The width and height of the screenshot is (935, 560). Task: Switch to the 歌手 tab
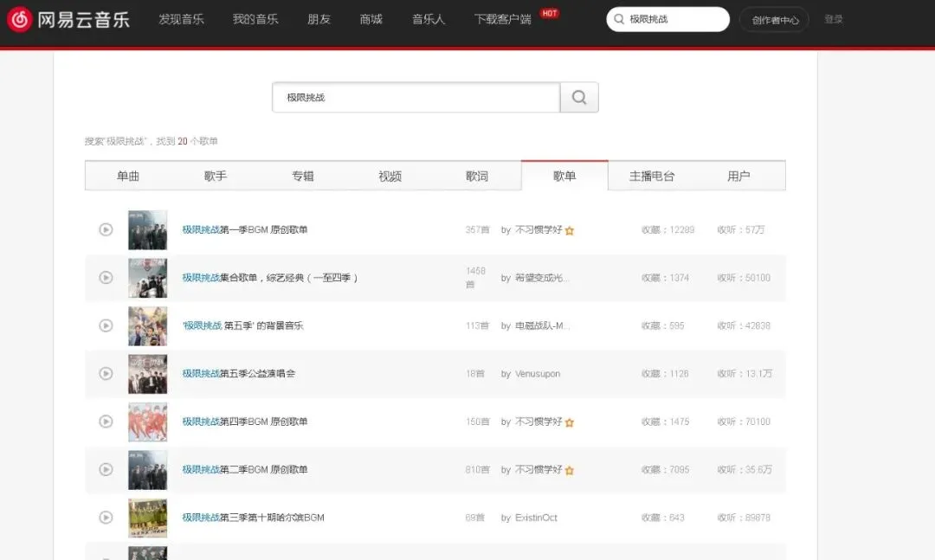coord(216,176)
